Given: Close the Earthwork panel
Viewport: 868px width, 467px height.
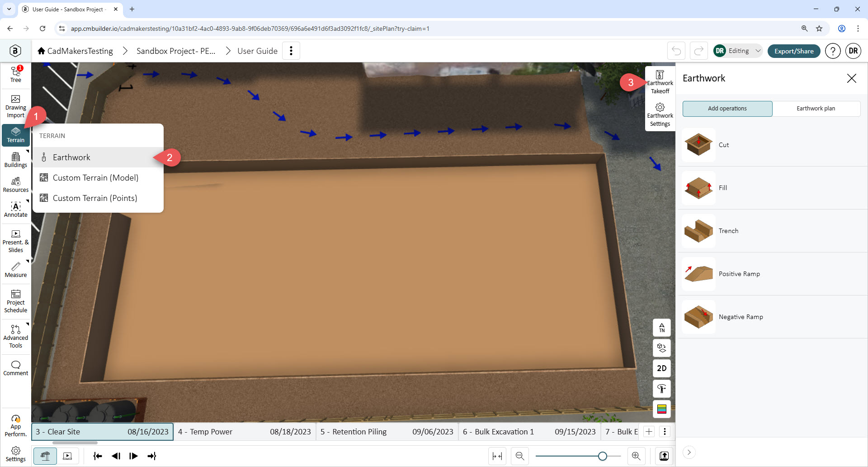Looking at the screenshot, I should pos(852,78).
